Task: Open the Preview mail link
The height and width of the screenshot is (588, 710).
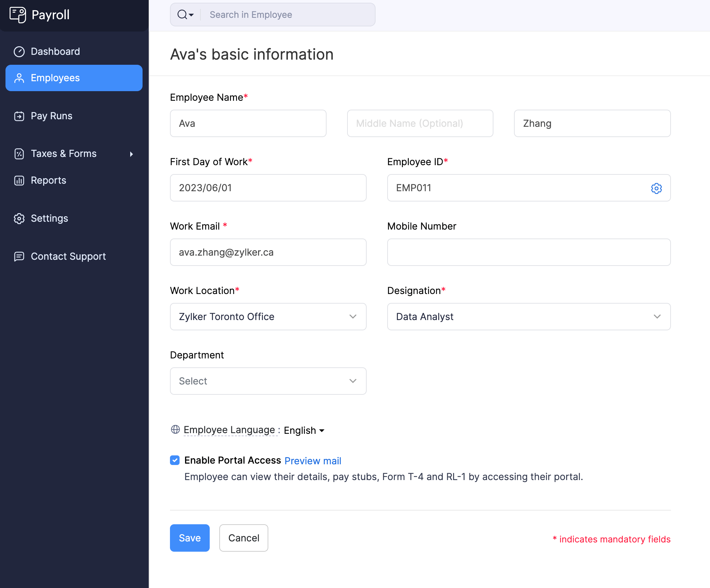Action: click(x=313, y=461)
